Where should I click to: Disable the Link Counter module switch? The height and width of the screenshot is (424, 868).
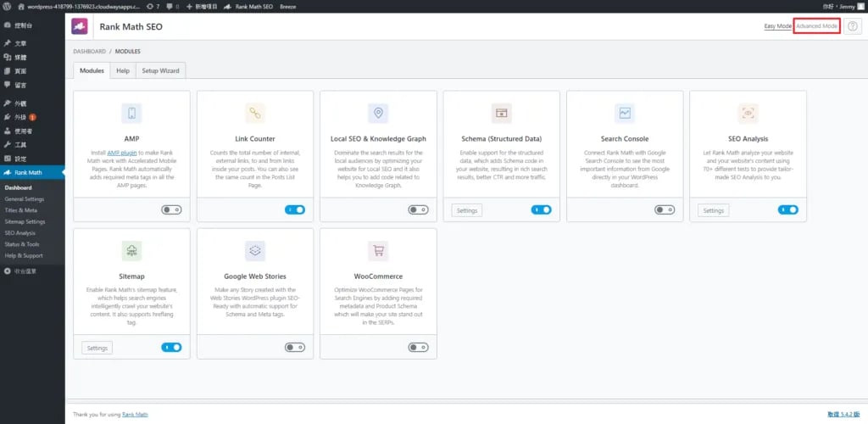click(294, 209)
